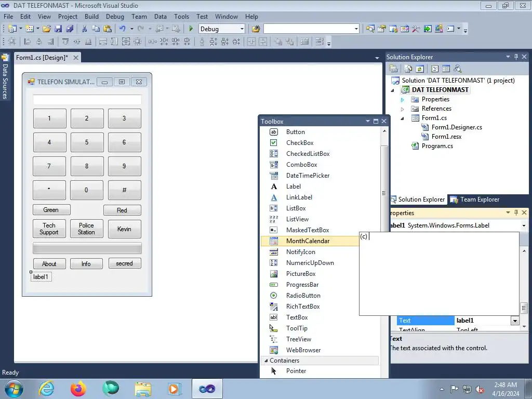Click the Add New Item toolbar icon
The width and height of the screenshot is (532, 399).
point(30,29)
